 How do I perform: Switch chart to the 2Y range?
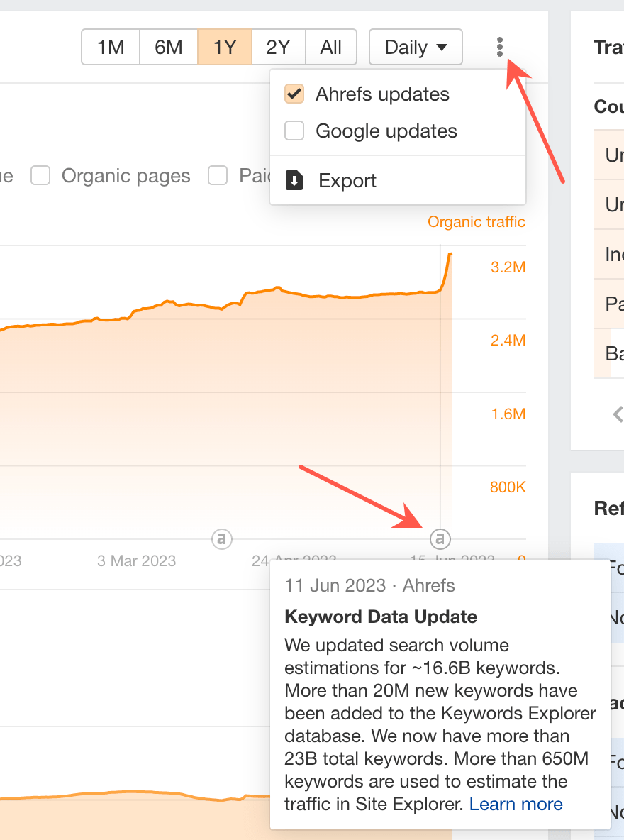(279, 48)
